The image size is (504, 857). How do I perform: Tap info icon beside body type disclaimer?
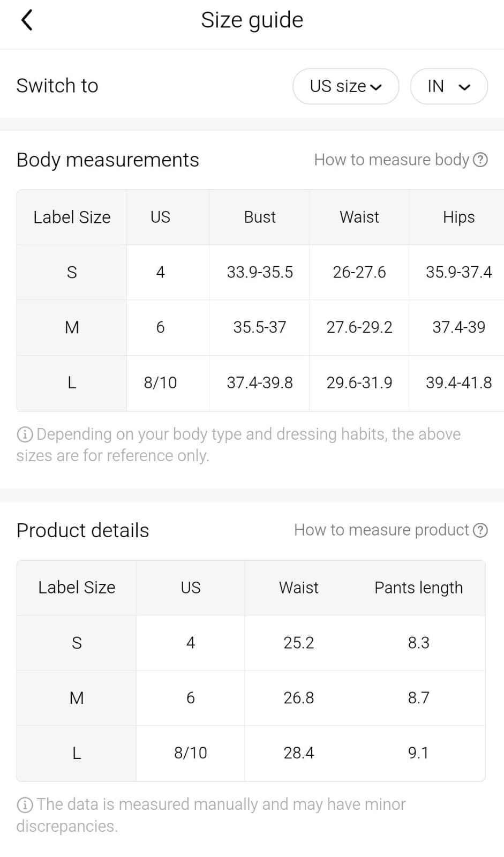(25, 434)
